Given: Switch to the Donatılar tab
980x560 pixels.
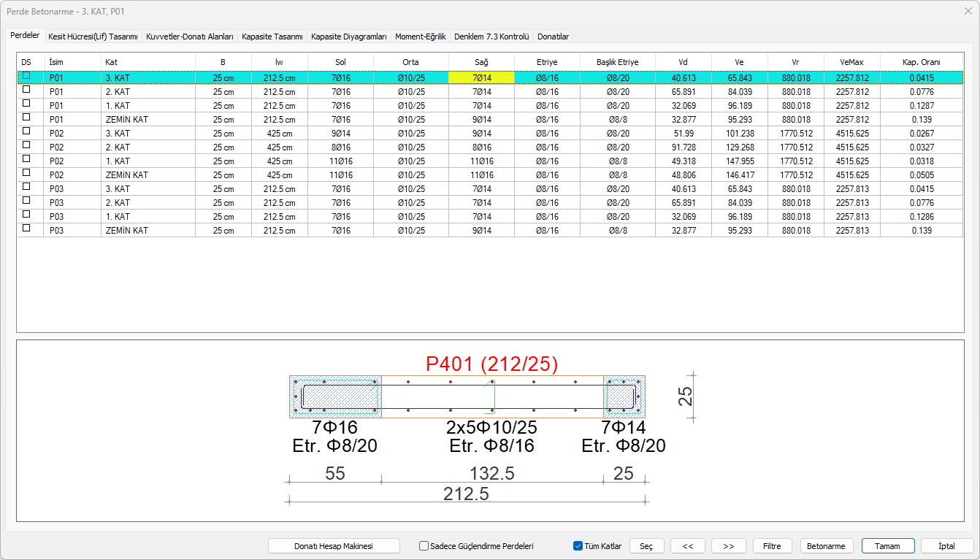Looking at the screenshot, I should point(553,37).
